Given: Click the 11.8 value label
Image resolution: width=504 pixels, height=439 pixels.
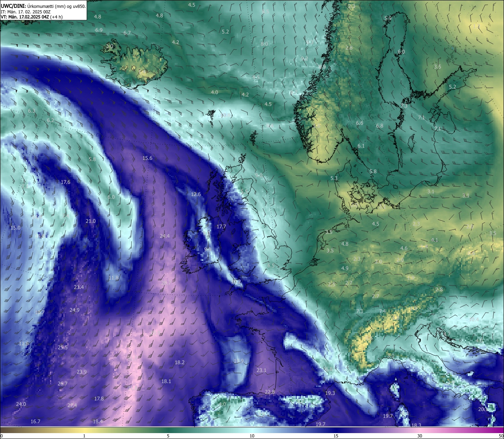Looking at the screenshot, I should point(113,278).
